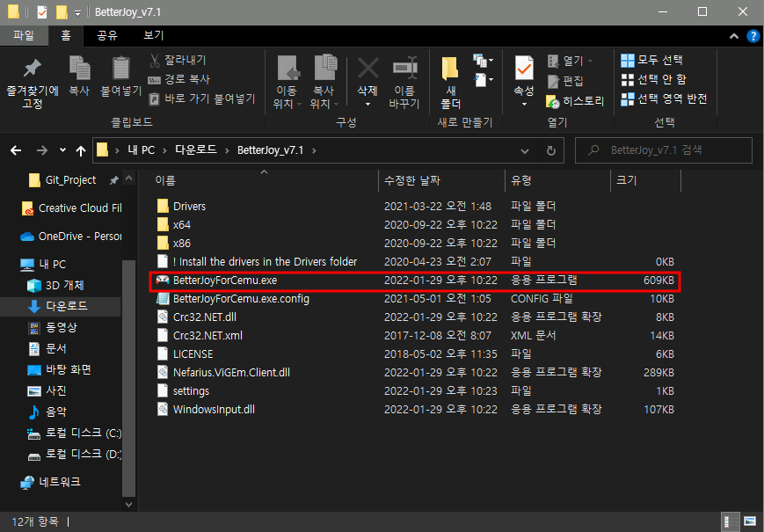Switch to details view icon in status bar
764x532 pixels.
coord(730,521)
